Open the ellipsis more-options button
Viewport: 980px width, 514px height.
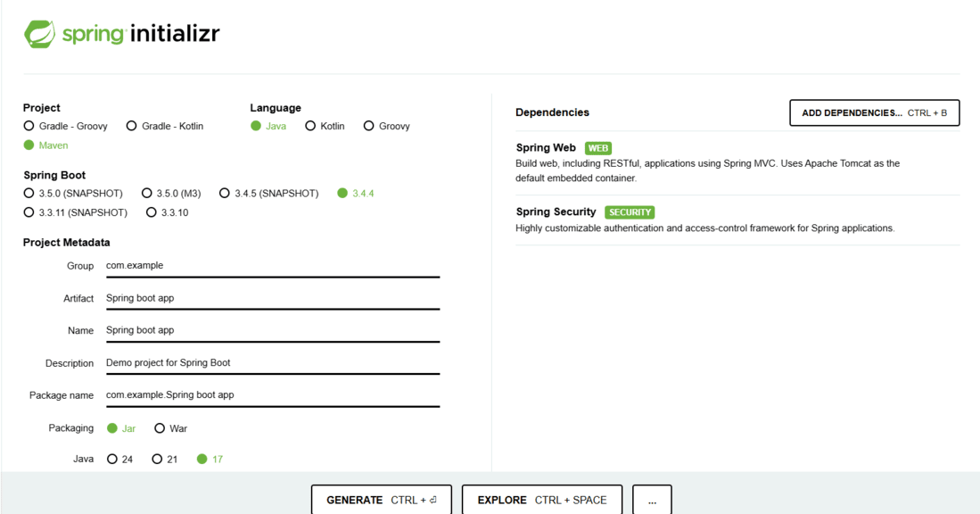point(652,500)
